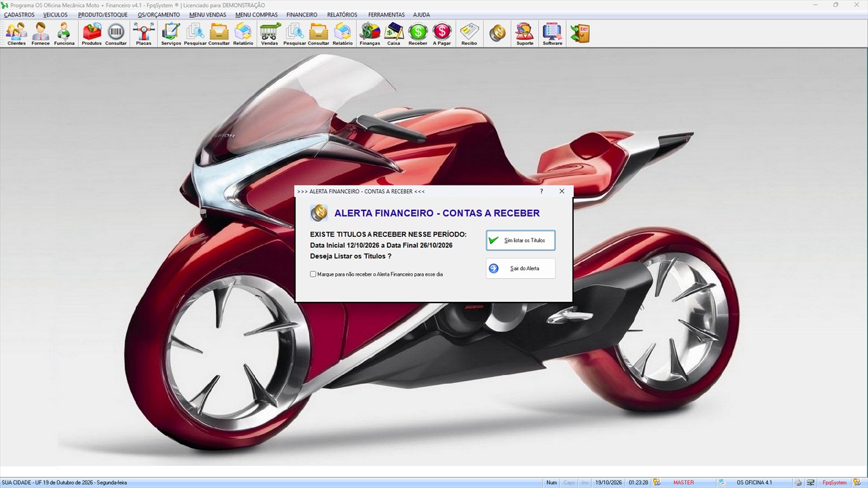Open the Produtos toolbar icon
868x488 pixels.
click(x=92, y=34)
